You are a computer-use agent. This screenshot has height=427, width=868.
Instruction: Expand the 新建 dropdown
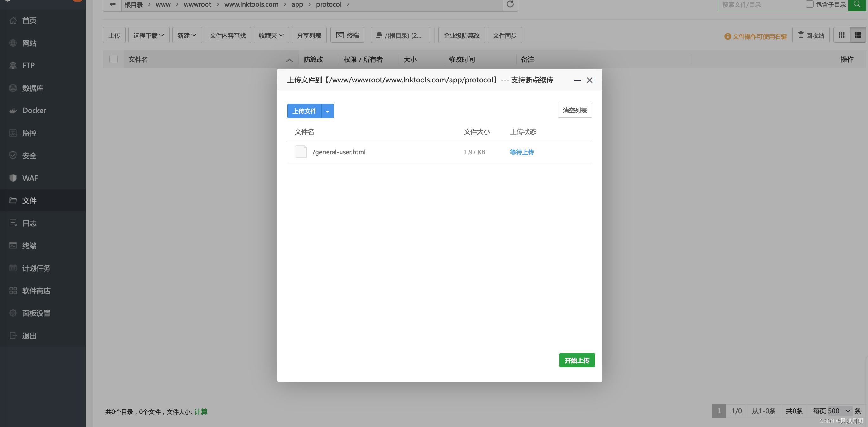tap(187, 35)
